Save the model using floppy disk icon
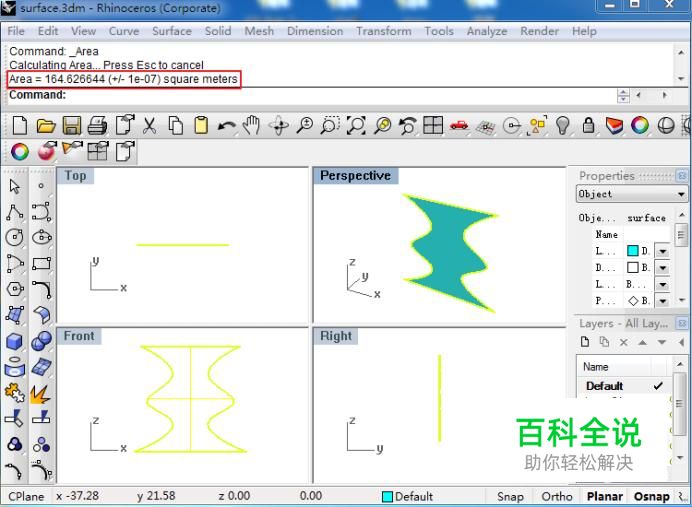692x507 pixels. click(x=71, y=126)
